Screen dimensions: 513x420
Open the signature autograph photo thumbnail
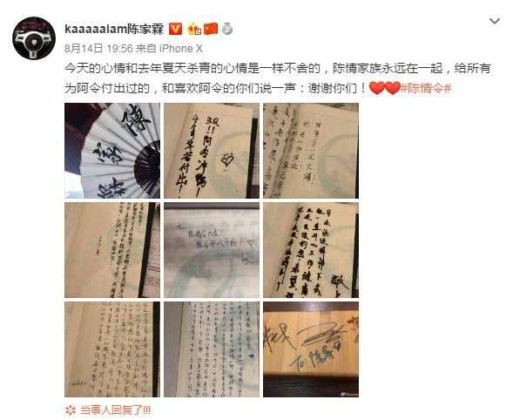click(311, 349)
